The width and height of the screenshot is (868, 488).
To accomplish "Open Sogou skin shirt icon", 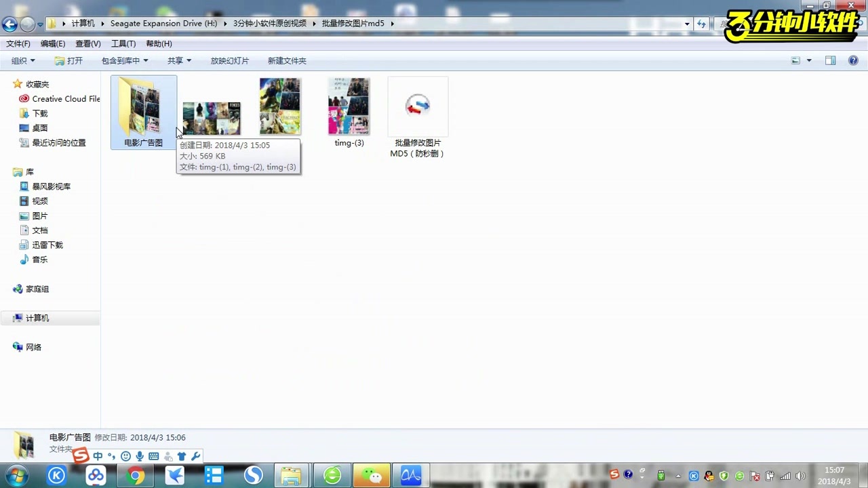I will 182,456.
